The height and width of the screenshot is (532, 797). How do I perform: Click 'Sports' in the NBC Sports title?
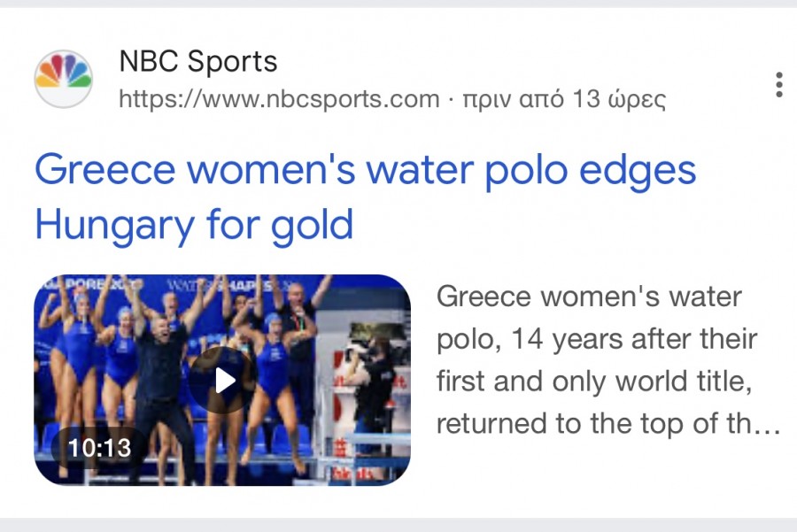pos(232,61)
